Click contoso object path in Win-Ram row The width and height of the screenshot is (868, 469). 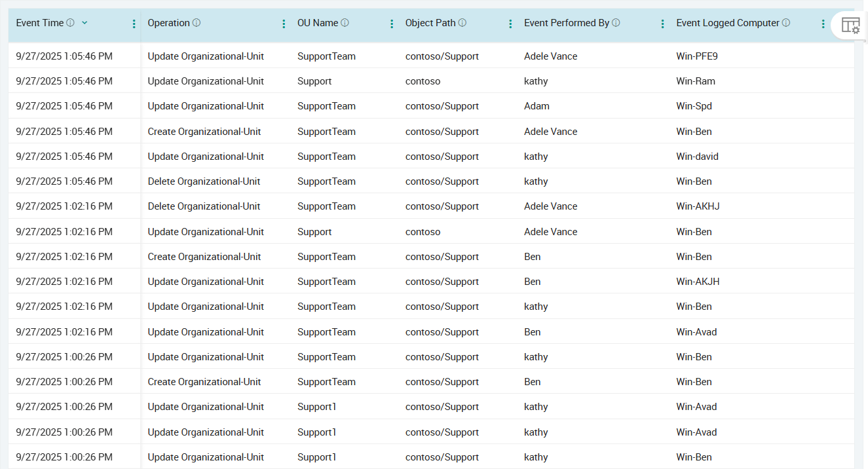point(423,81)
